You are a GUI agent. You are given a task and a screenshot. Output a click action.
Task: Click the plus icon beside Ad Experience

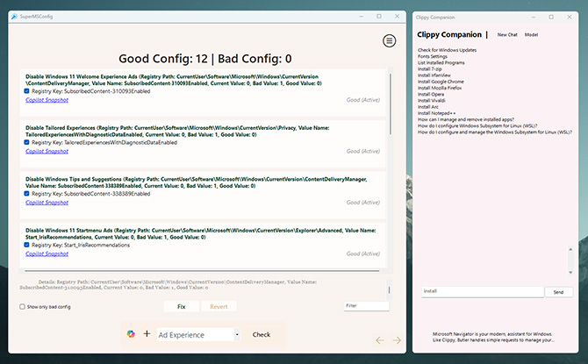pos(147,333)
